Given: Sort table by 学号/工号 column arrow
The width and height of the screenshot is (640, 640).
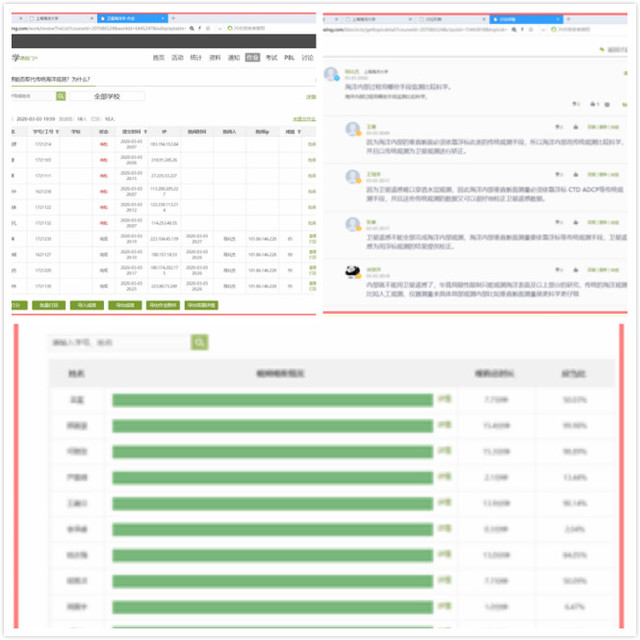Looking at the screenshot, I should (58, 131).
